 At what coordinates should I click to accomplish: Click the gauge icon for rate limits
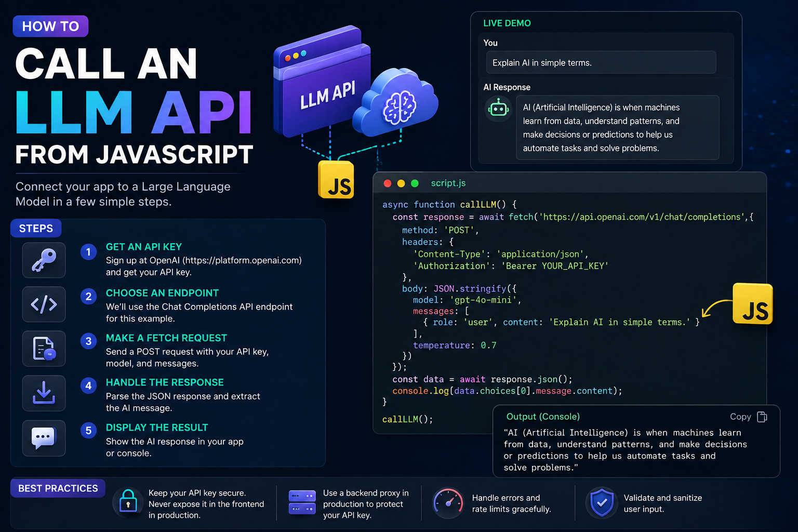click(x=448, y=503)
